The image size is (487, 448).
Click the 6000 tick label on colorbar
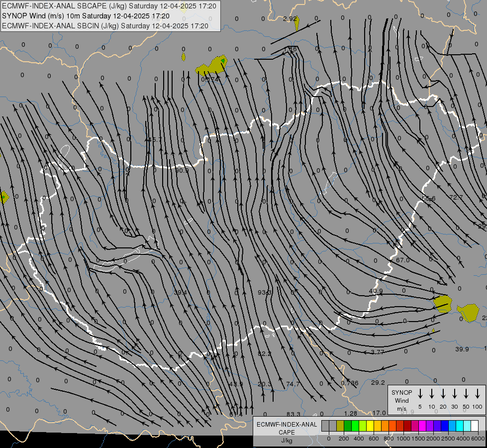click(479, 439)
